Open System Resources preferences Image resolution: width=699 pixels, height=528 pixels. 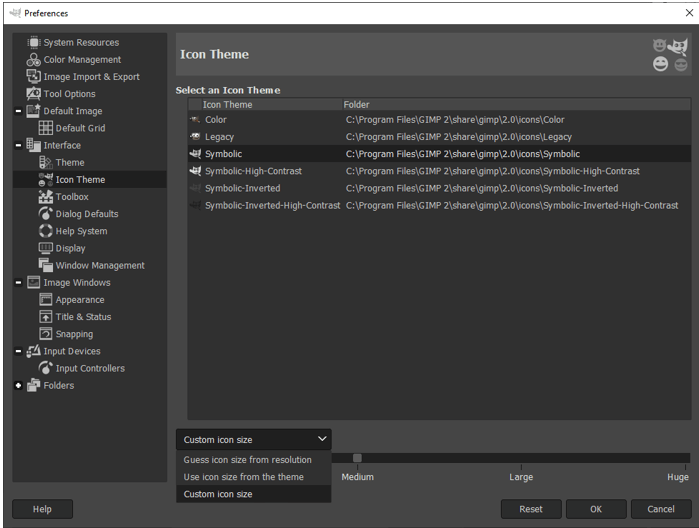tap(82, 42)
